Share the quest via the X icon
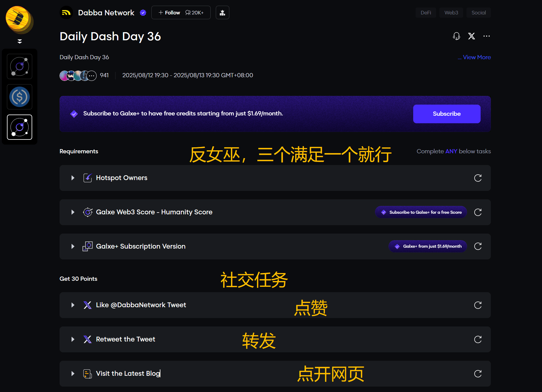The width and height of the screenshot is (542, 392). [x=472, y=36]
